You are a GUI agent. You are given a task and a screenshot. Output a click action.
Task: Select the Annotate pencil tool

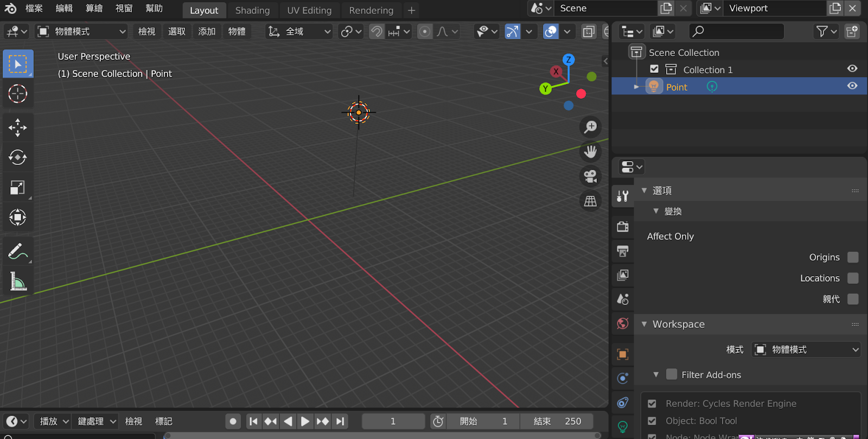point(17,251)
